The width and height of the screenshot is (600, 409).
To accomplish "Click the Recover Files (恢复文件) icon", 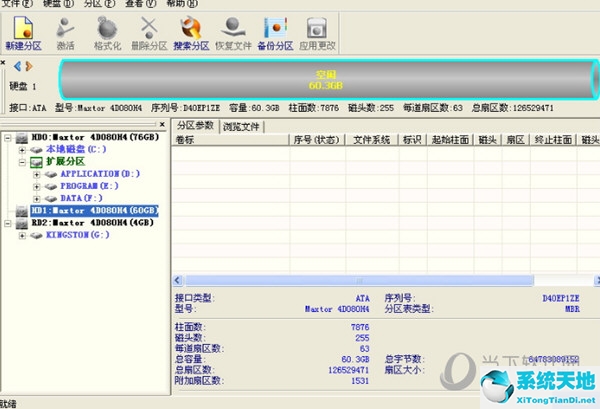I will click(x=233, y=34).
